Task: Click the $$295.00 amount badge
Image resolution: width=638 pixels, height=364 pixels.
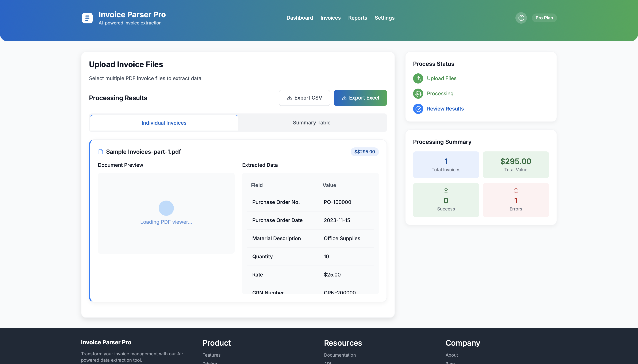Action: pos(364,151)
